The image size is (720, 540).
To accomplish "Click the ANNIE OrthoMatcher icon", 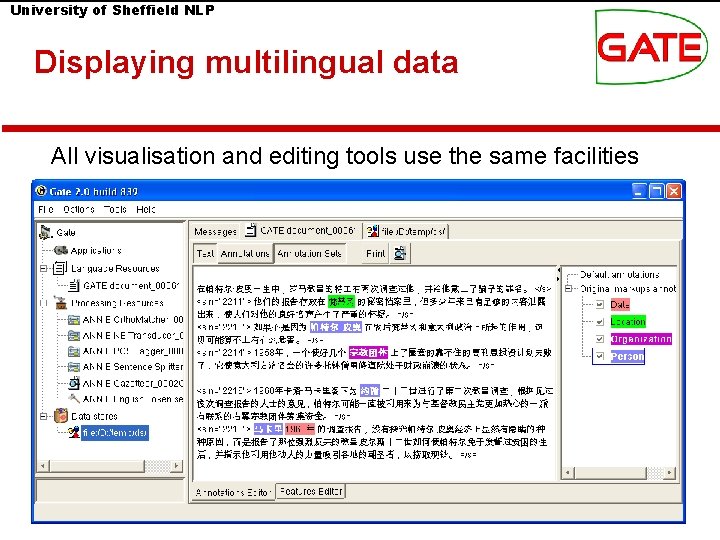I will click(x=73, y=320).
